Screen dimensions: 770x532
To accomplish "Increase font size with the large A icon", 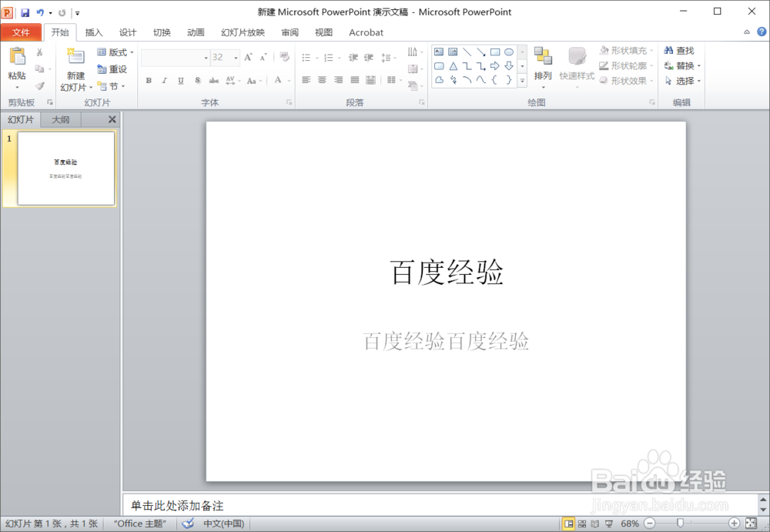I will coord(249,58).
